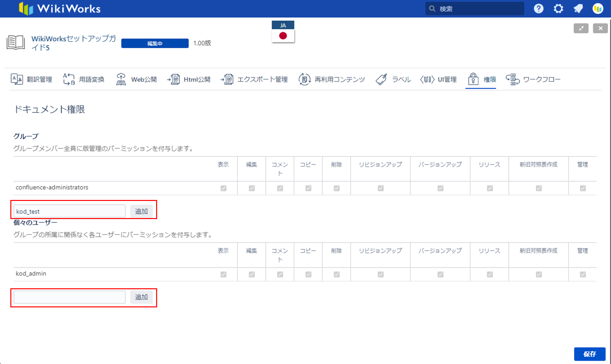Screen dimensions: 611x364
Task: Open the Web公開 tab
Action: 136,79
